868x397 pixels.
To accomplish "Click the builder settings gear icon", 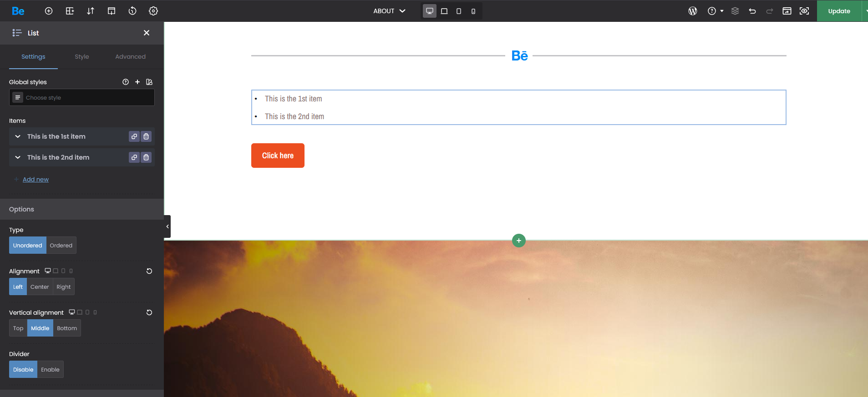I will [153, 11].
